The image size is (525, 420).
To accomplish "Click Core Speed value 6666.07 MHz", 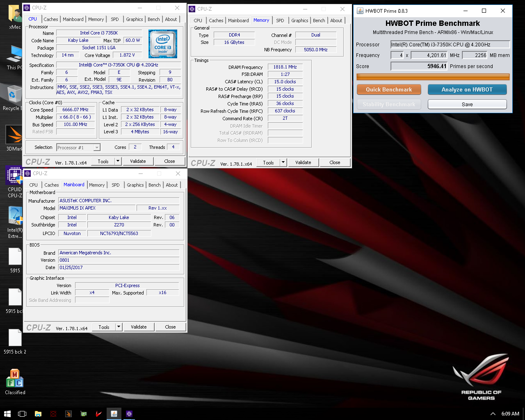I will pyautogui.click(x=75, y=110).
